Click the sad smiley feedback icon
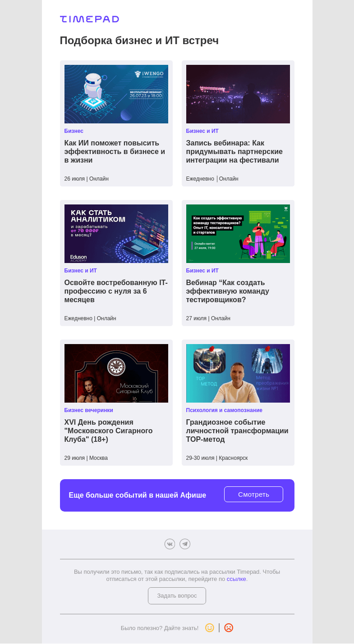 pyautogui.click(x=229, y=628)
